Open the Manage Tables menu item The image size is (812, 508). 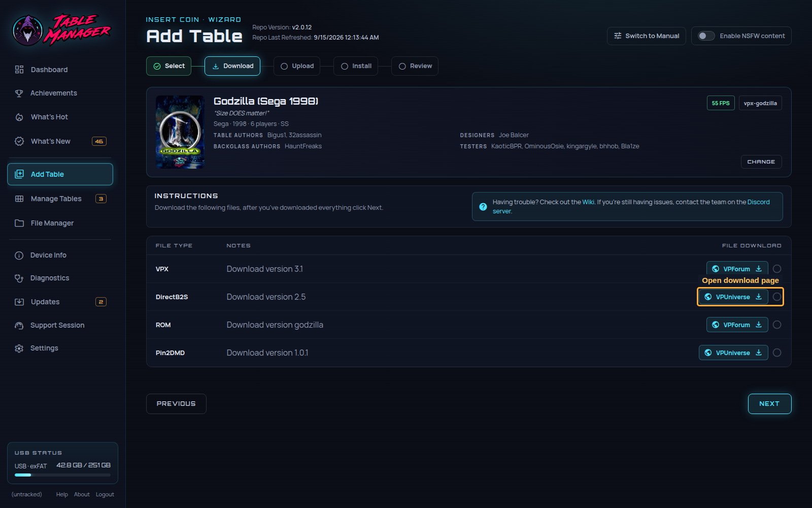click(x=60, y=199)
